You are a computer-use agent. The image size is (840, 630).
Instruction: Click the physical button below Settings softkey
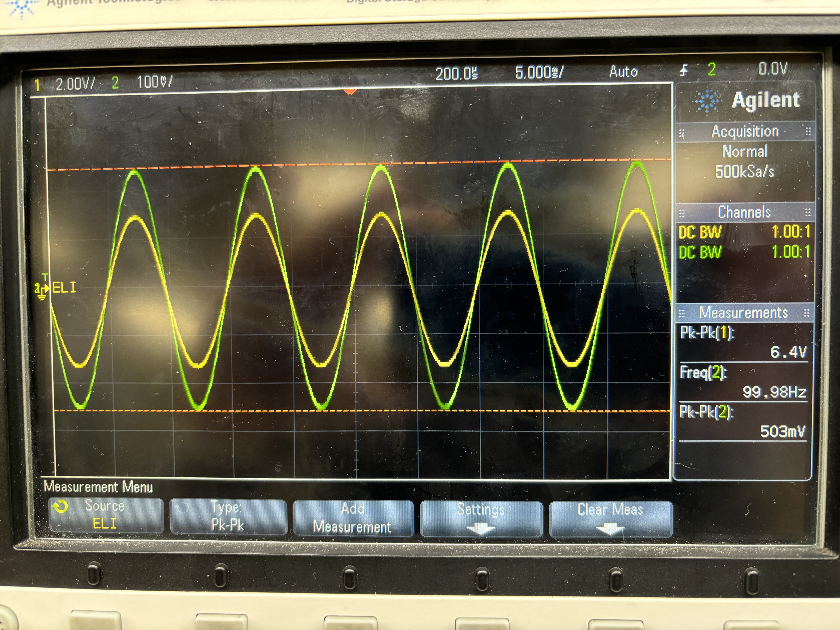click(x=482, y=579)
